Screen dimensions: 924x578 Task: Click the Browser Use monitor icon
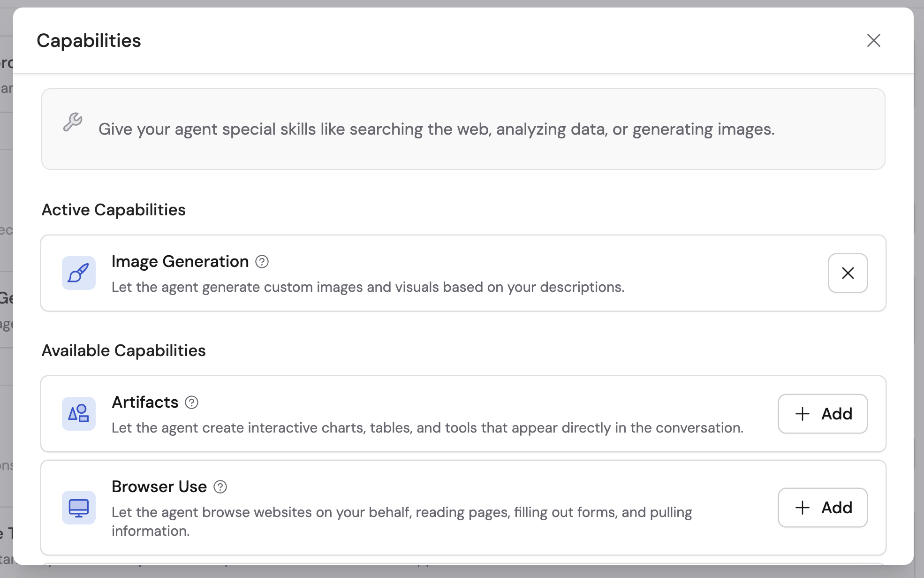click(x=79, y=508)
